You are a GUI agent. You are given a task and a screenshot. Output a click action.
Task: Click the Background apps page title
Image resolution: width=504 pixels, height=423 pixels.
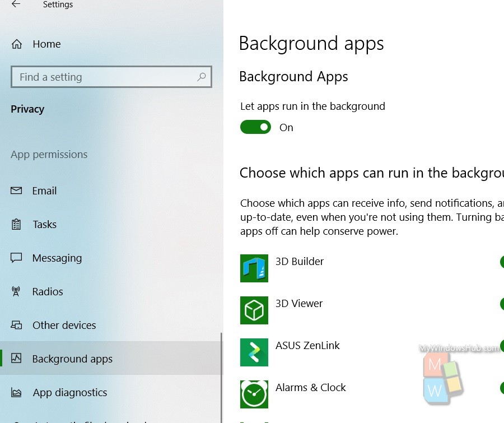[311, 44]
